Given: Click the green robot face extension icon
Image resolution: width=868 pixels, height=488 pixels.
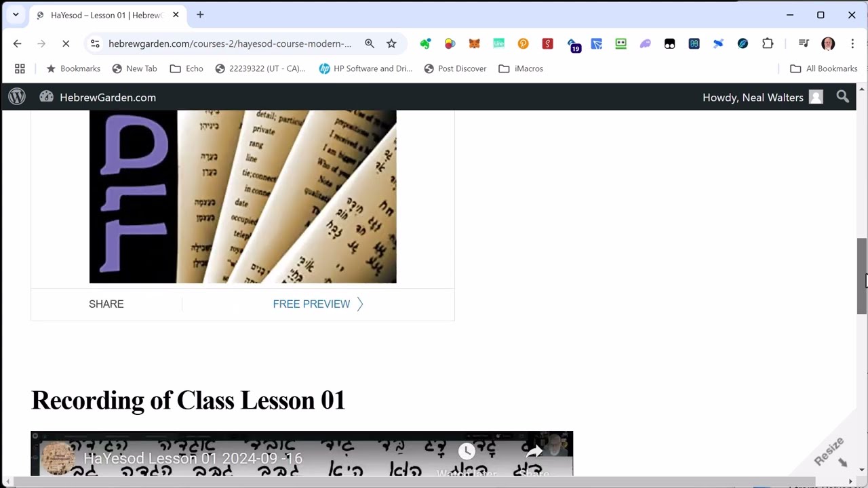Looking at the screenshot, I should (x=621, y=43).
